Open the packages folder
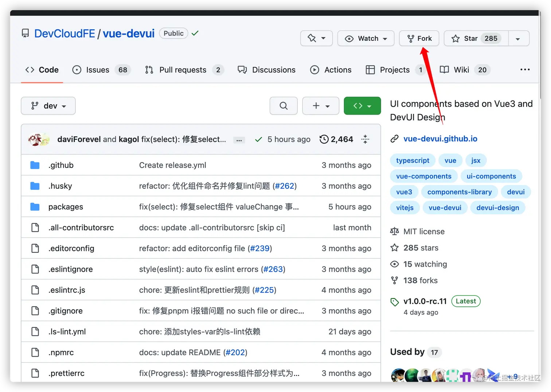The width and height of the screenshot is (551, 392). point(66,207)
